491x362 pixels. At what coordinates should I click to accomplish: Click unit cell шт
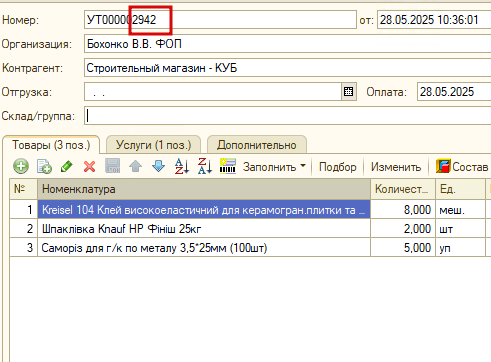coord(460,229)
